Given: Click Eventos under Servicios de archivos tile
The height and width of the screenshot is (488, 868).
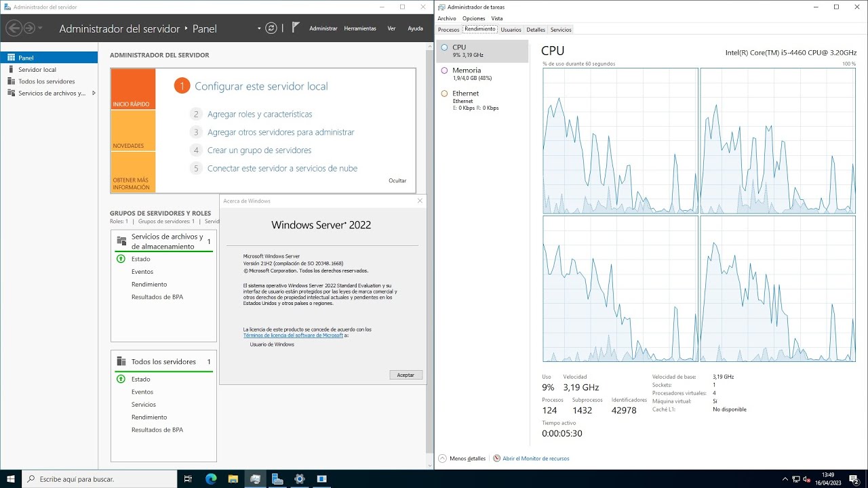Looking at the screenshot, I should coord(142,272).
